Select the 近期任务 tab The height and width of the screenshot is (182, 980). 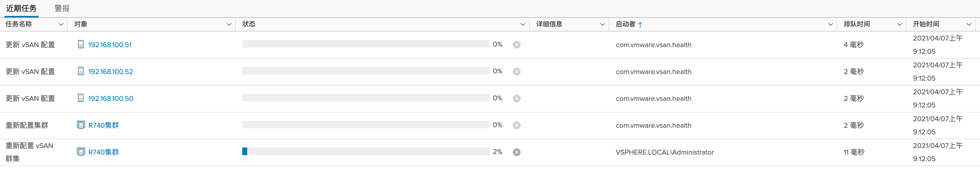tap(21, 8)
